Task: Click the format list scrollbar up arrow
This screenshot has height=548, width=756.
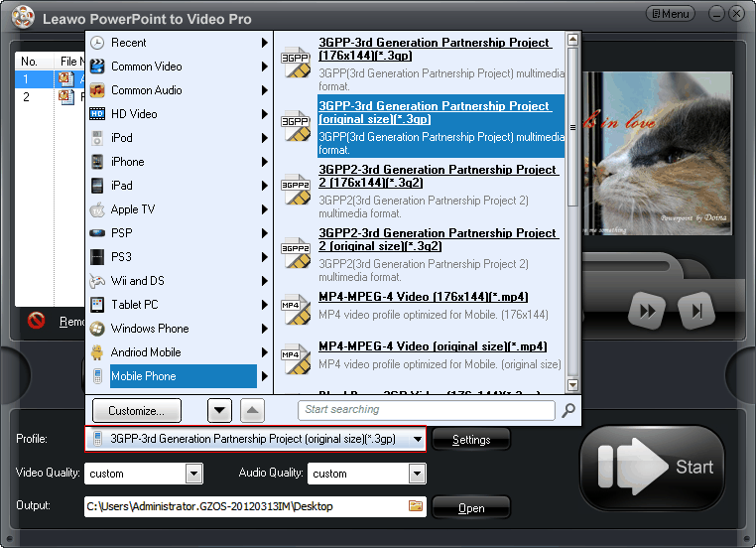Action: pos(572,40)
